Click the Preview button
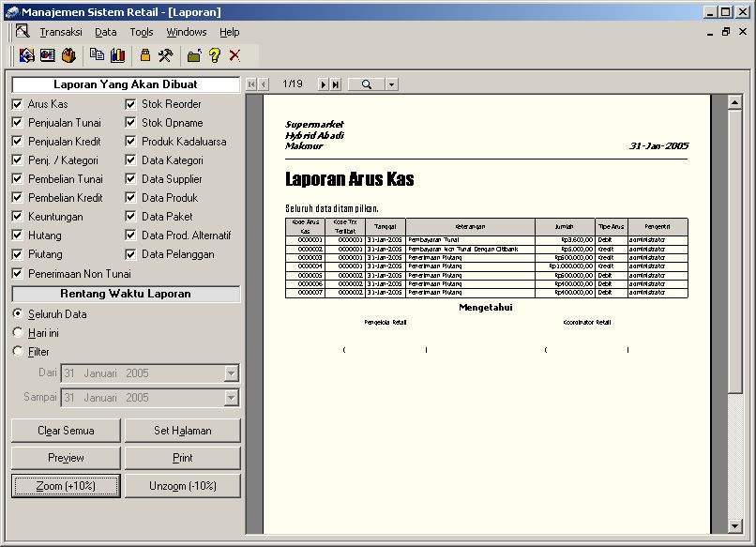756x547 pixels. 66,458
